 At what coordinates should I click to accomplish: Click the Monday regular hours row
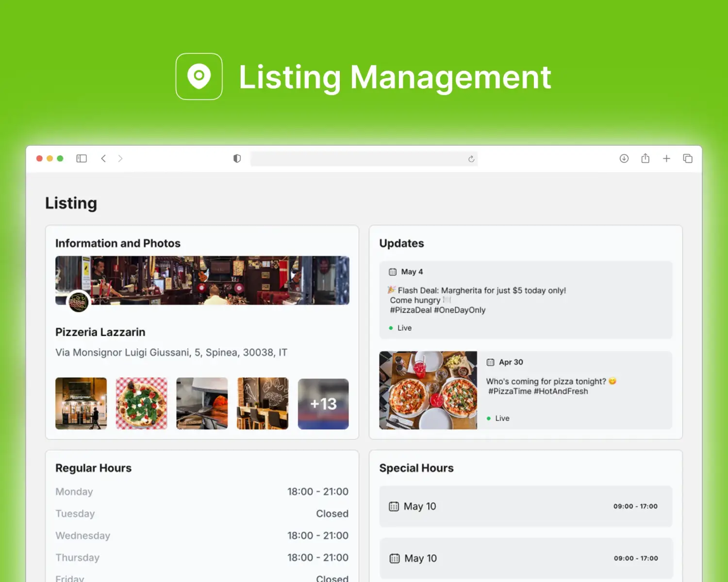[202, 492]
